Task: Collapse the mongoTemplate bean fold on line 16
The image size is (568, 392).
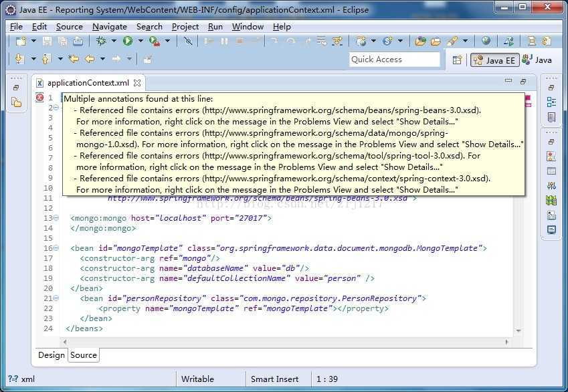Action: (56, 248)
